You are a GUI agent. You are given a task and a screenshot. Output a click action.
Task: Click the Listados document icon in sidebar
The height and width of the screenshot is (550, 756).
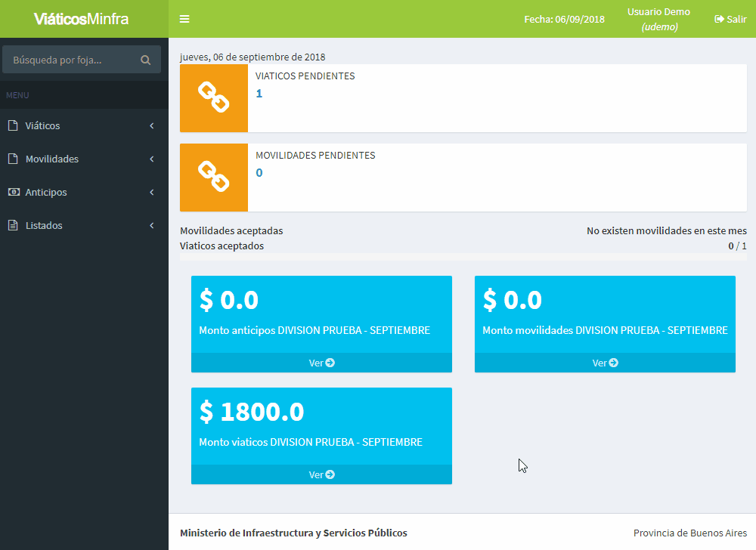[x=12, y=226]
